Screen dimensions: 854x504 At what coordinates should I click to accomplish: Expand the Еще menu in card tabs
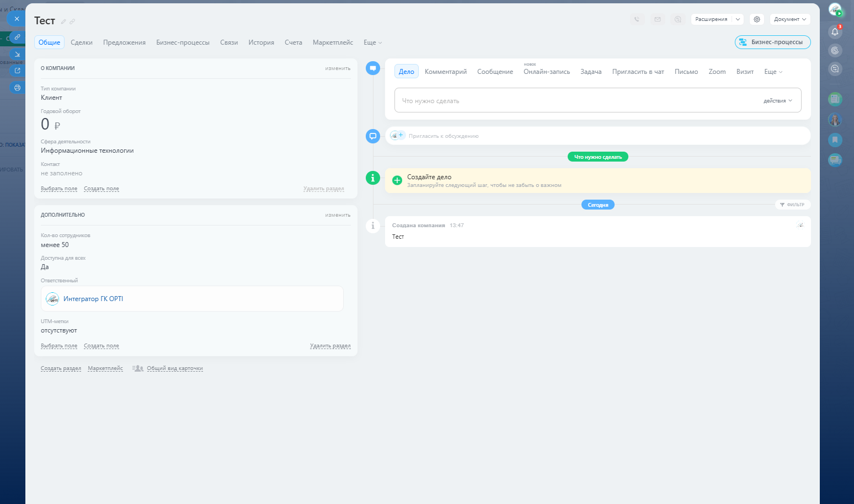click(372, 42)
